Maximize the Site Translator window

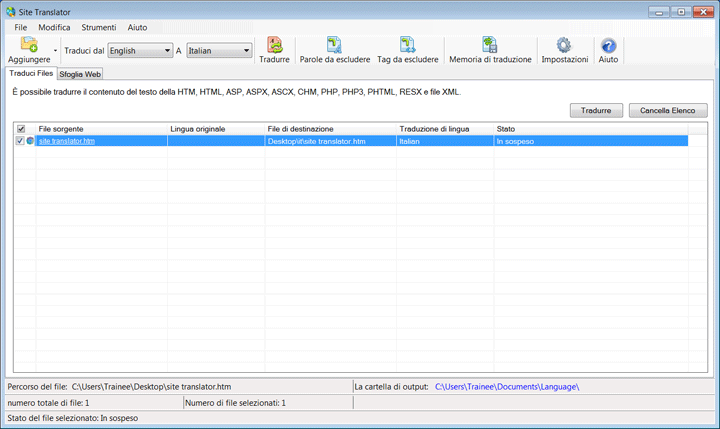(x=681, y=12)
